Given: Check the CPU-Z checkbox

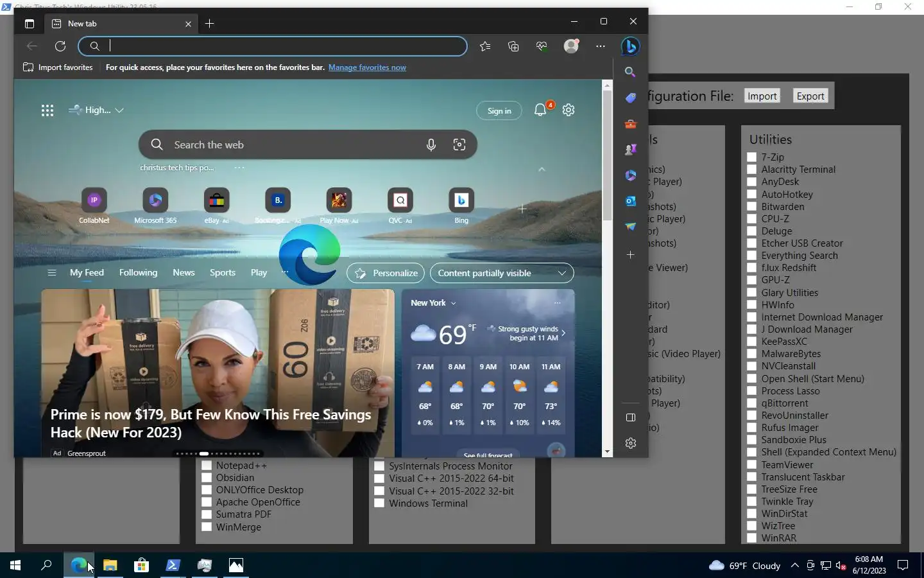Looking at the screenshot, I should 752,219.
